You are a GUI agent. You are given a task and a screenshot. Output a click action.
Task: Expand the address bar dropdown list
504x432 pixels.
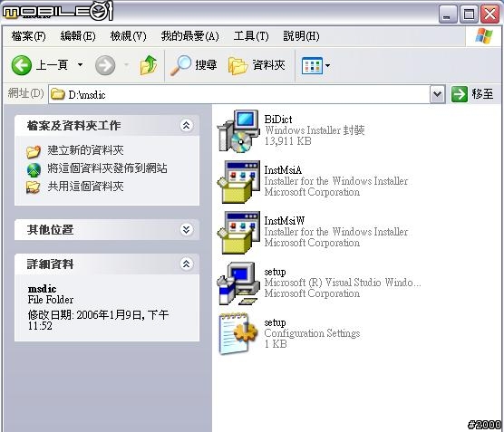(x=438, y=94)
